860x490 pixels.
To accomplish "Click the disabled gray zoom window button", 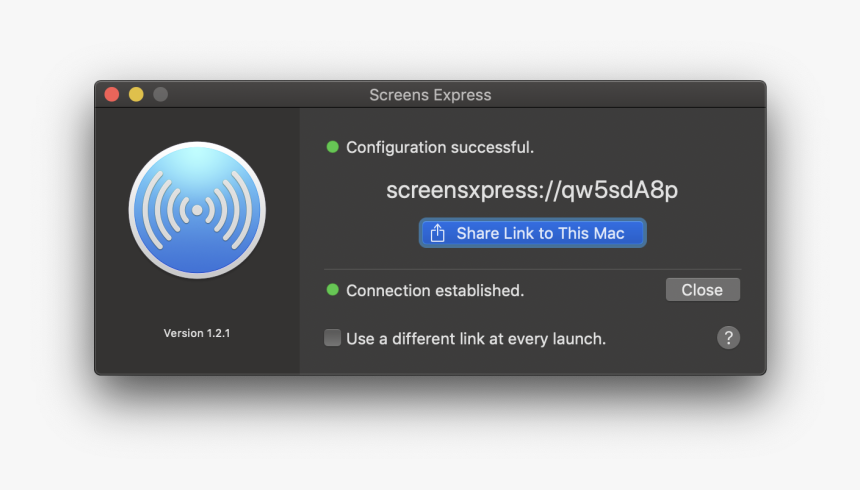I will click(160, 94).
